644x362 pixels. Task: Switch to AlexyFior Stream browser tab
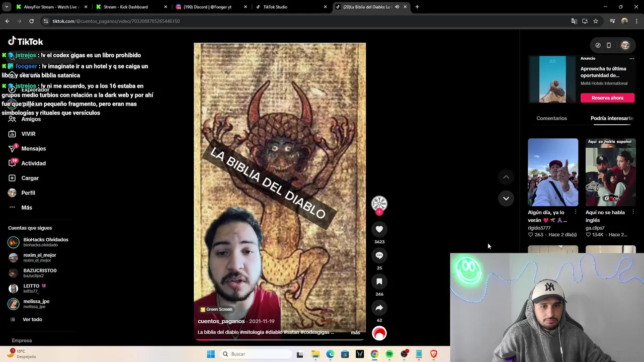coord(51,7)
